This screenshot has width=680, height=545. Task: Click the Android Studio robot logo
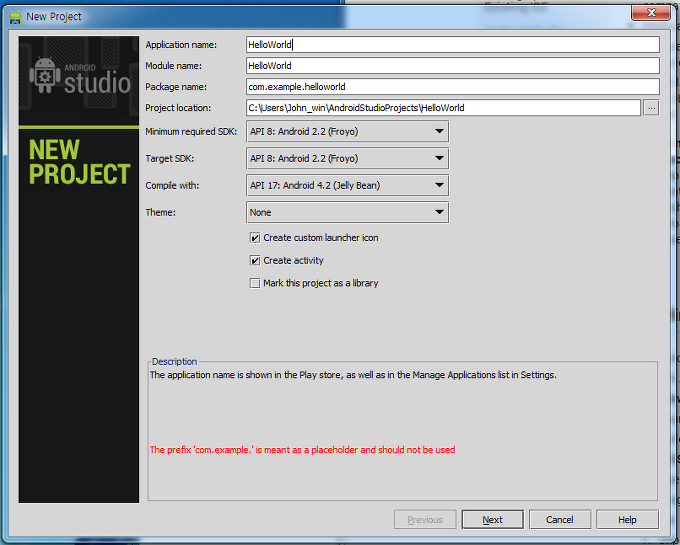click(45, 75)
